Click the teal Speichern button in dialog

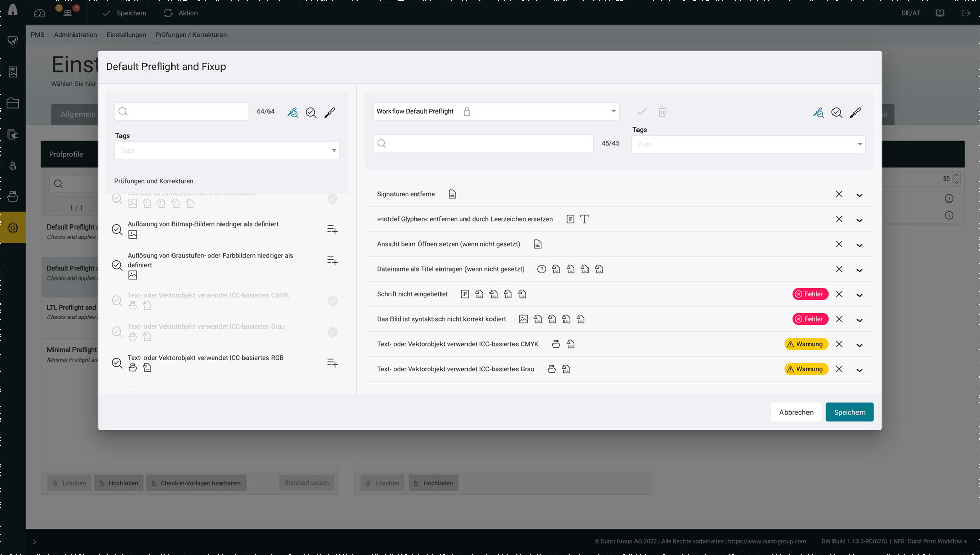pyautogui.click(x=849, y=412)
